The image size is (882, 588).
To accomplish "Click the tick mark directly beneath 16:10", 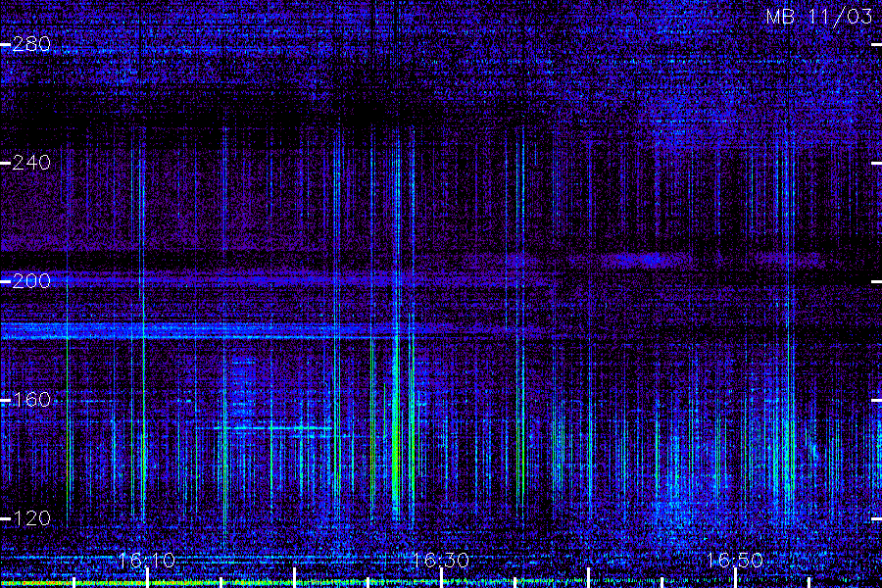I will coord(147,578).
